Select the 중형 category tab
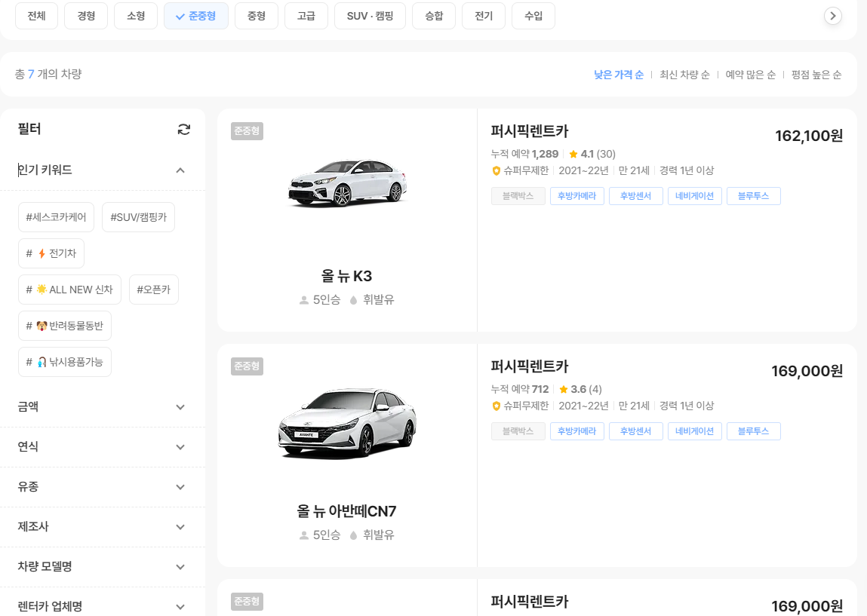Image resolution: width=867 pixels, height=616 pixels. click(x=257, y=16)
